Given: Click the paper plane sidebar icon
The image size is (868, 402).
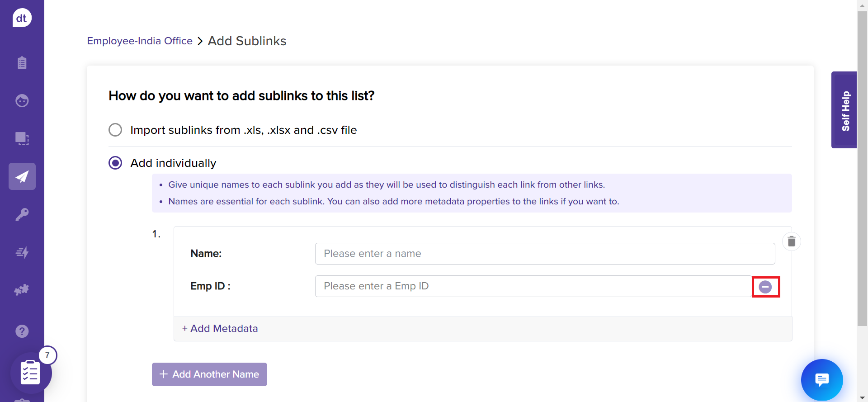Looking at the screenshot, I should 22,176.
